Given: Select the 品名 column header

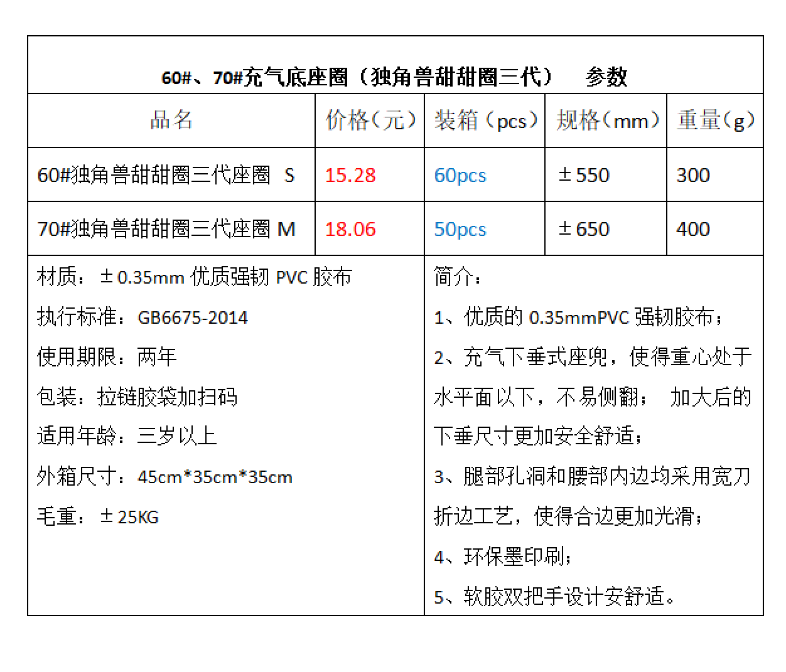Looking at the screenshot, I should tap(171, 120).
